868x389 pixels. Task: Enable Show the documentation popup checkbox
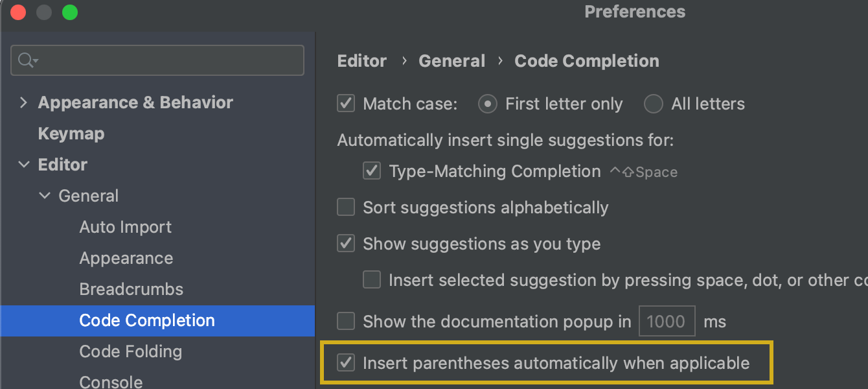(x=347, y=322)
